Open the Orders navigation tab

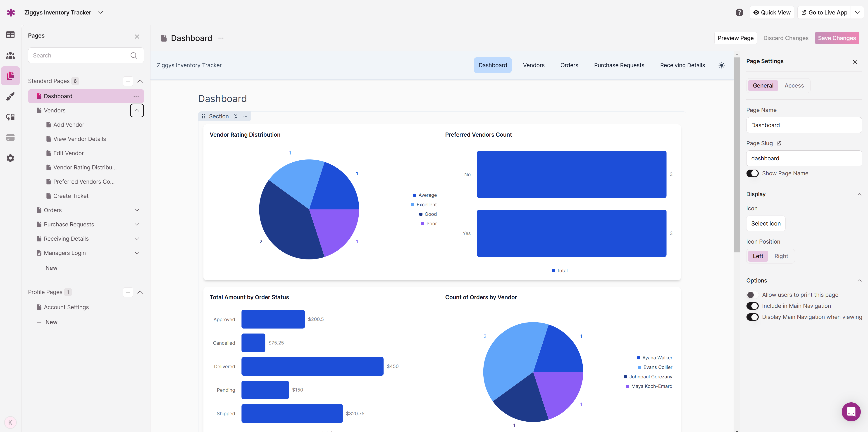click(569, 65)
